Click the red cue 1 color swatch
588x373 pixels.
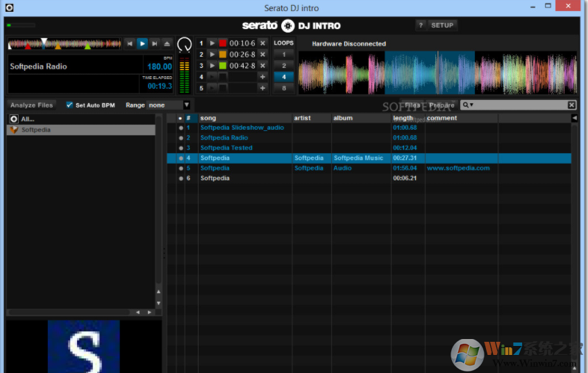[223, 43]
